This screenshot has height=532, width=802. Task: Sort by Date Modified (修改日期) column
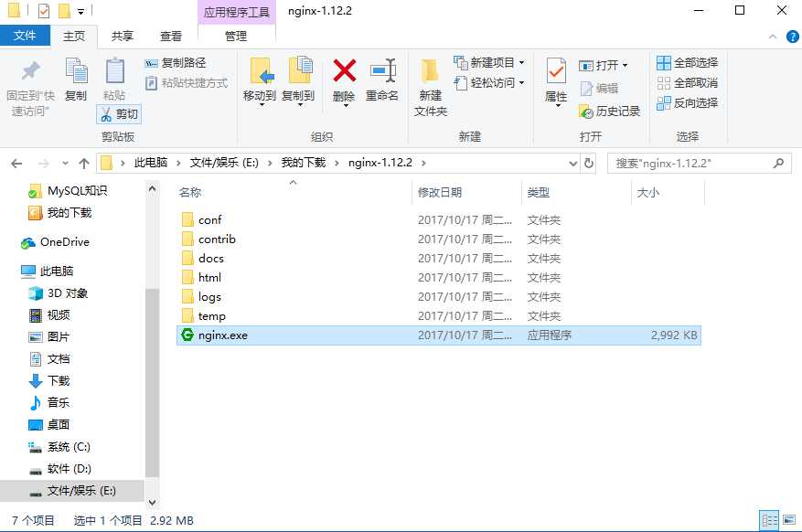tap(440, 193)
